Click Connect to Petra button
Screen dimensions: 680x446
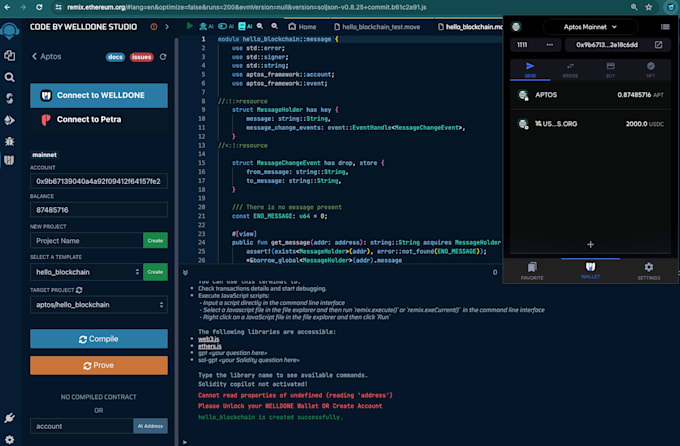click(99, 119)
